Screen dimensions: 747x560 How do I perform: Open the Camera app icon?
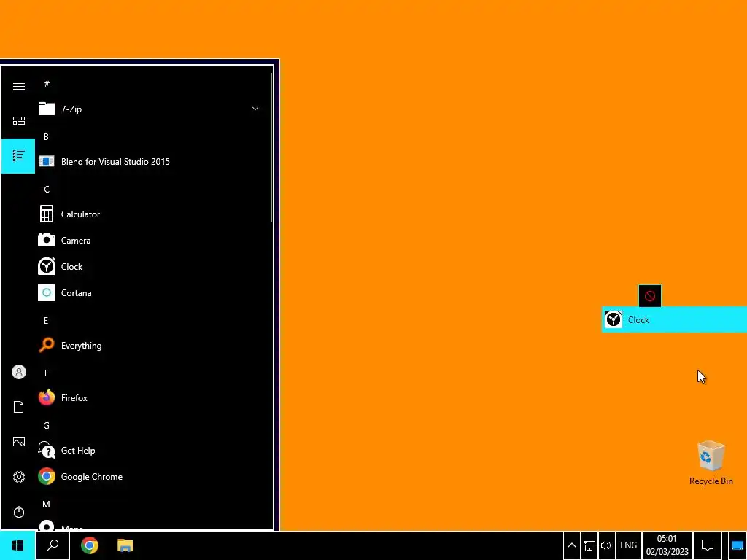click(x=46, y=240)
